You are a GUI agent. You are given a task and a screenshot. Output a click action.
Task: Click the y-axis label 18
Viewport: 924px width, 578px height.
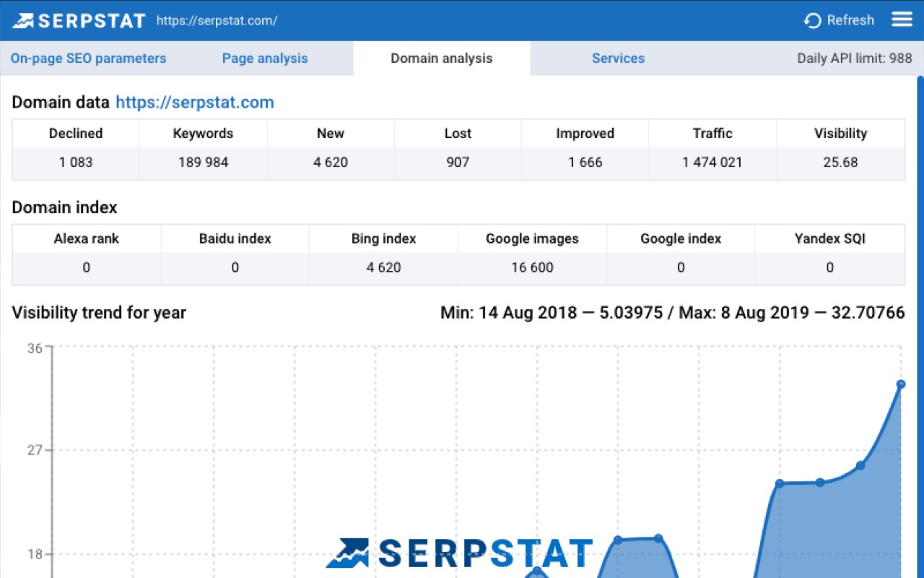(x=35, y=555)
